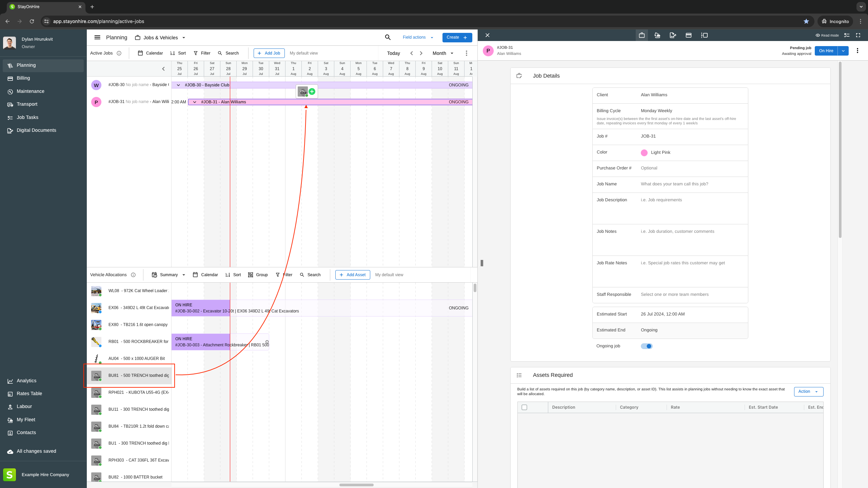Open the hamburger menu beside Planning

pos(97,37)
